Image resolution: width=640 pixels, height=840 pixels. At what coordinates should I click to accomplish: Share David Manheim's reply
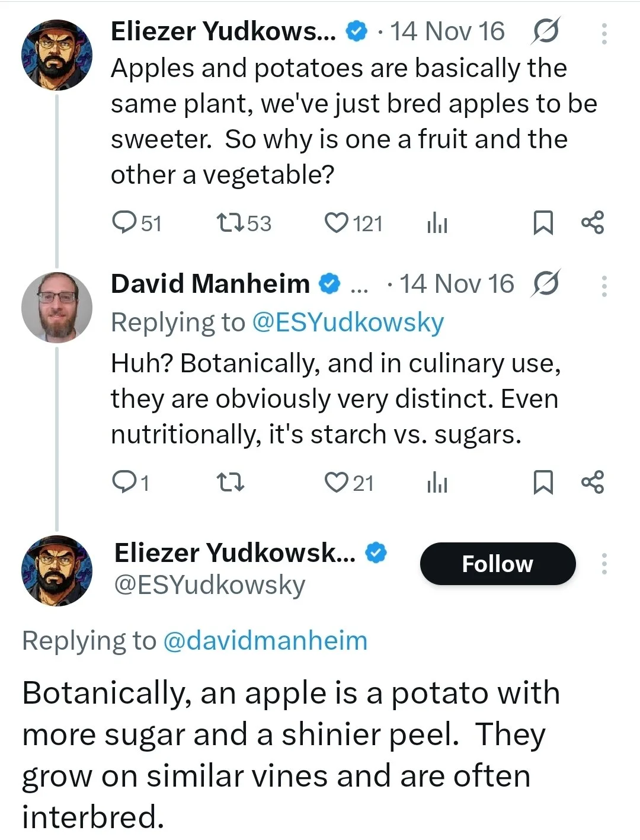point(593,483)
